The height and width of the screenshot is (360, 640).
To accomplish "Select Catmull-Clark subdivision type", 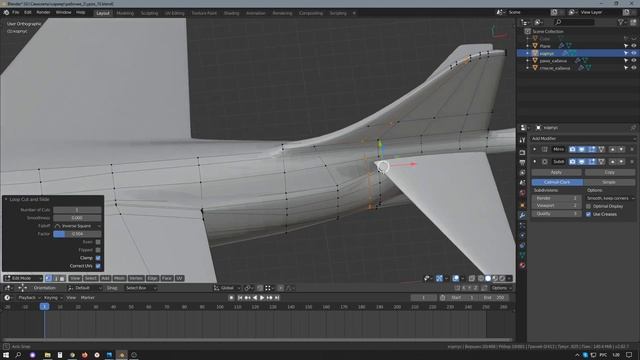I will 557,182.
